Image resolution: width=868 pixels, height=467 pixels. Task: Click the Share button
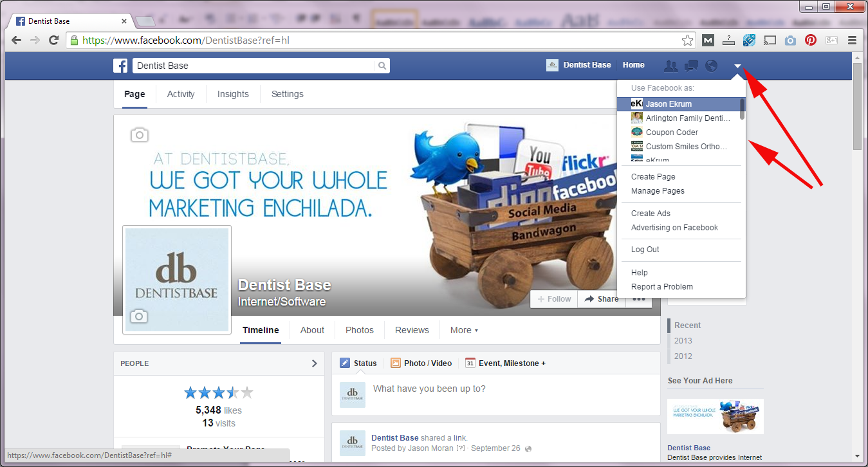pyautogui.click(x=602, y=299)
